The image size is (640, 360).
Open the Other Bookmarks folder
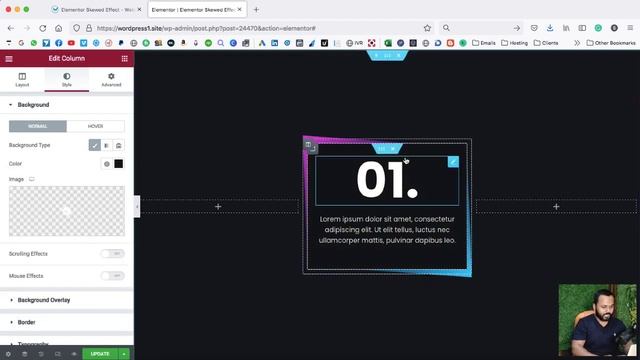tap(611, 43)
